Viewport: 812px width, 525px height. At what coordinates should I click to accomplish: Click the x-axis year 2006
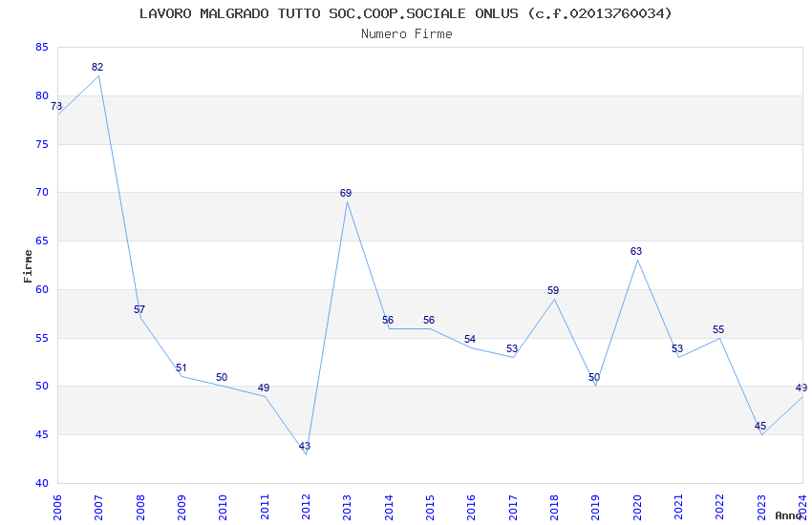click(57, 507)
